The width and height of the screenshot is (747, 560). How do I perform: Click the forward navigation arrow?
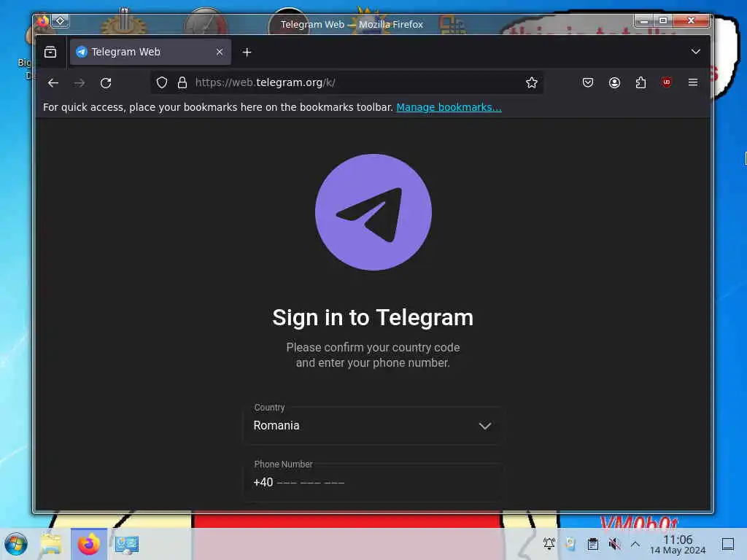[x=79, y=83]
